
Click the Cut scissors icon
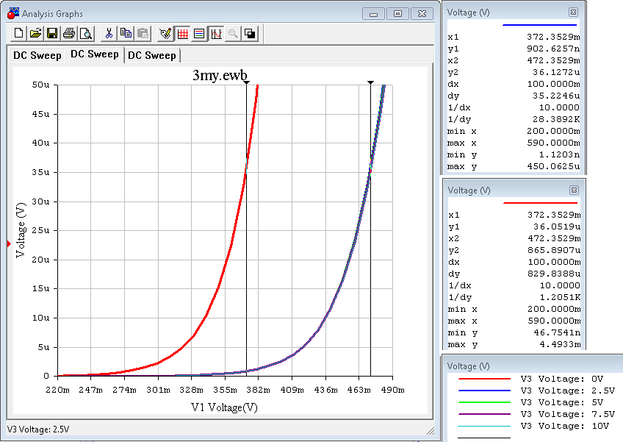pyautogui.click(x=109, y=34)
